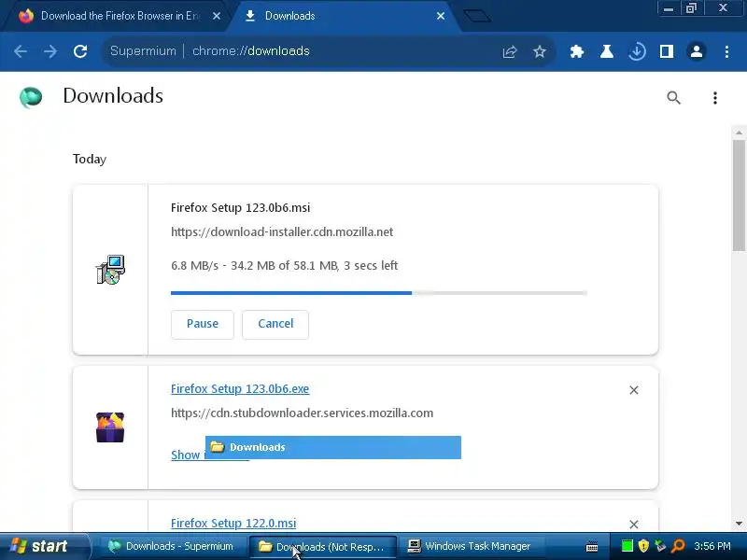The height and width of the screenshot is (560, 747).
Task: Click the on-screen keyboard tray icon
Action: tap(592, 547)
